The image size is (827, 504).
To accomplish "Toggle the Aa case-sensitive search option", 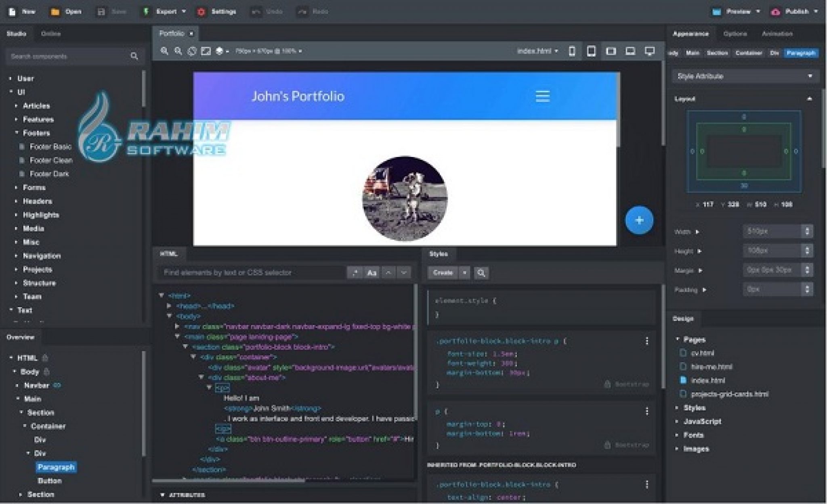I will [372, 273].
